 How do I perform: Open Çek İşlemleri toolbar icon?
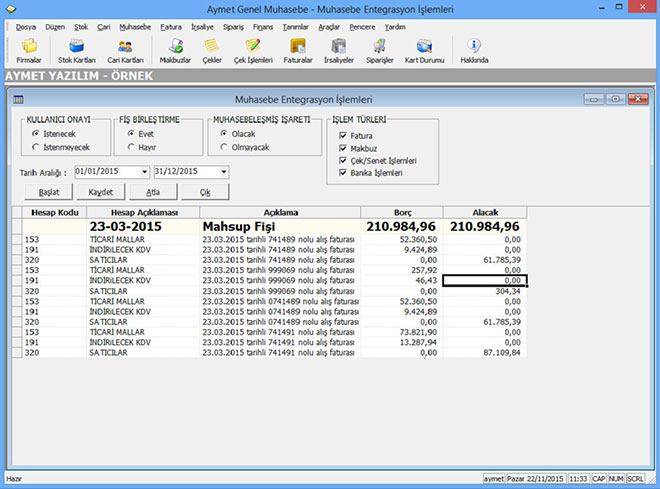(x=253, y=50)
